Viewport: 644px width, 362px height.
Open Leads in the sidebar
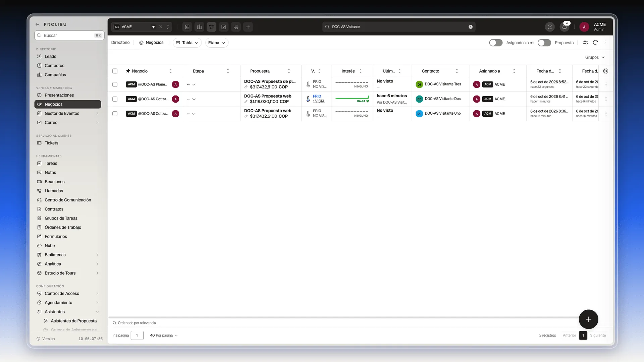(x=68, y=57)
